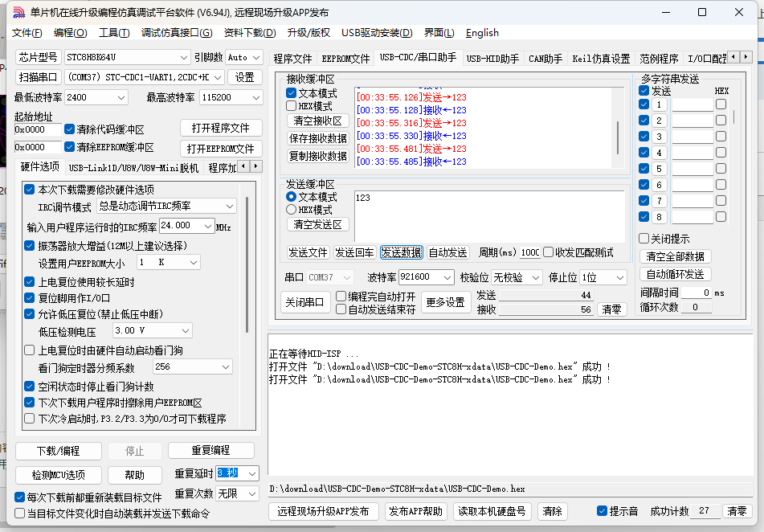Click 周期(ms) input field

tap(529, 252)
